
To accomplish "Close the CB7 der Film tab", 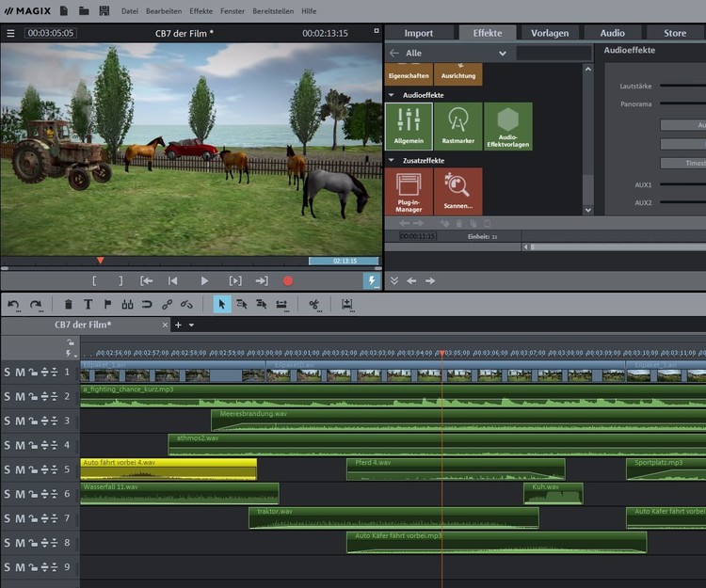I will pos(165,325).
